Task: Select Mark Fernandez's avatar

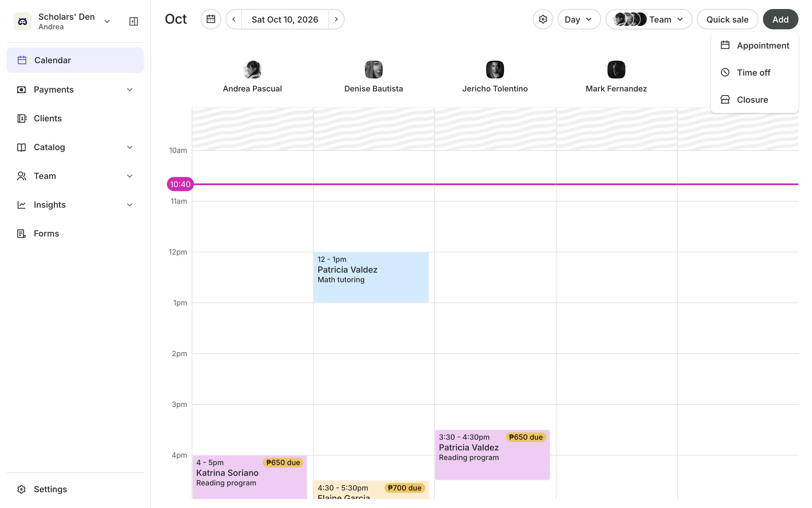Action: click(616, 69)
